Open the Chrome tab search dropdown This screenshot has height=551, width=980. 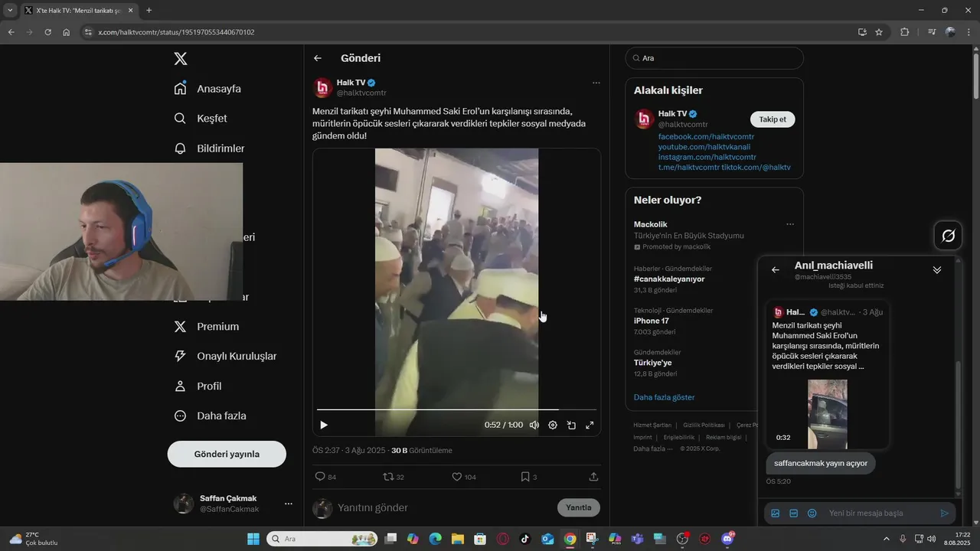tap(10, 11)
